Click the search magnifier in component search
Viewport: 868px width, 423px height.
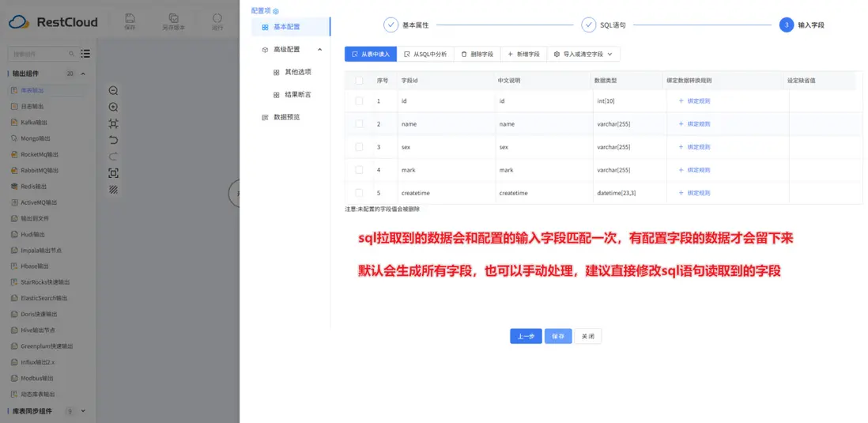[71, 54]
